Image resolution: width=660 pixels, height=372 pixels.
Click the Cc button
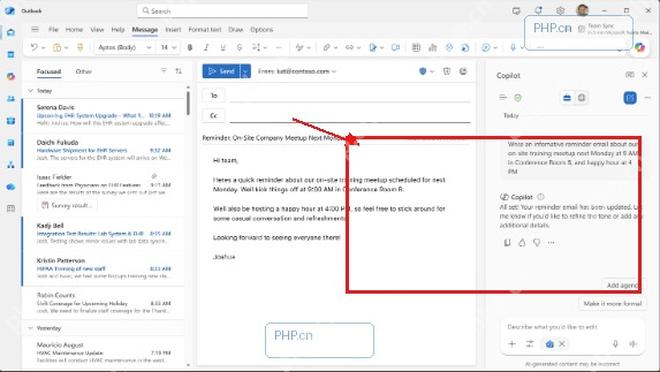[214, 115]
